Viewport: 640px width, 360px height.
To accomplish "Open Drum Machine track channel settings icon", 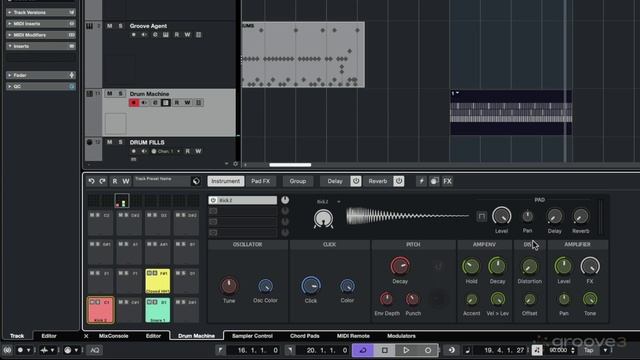I will (x=155, y=102).
